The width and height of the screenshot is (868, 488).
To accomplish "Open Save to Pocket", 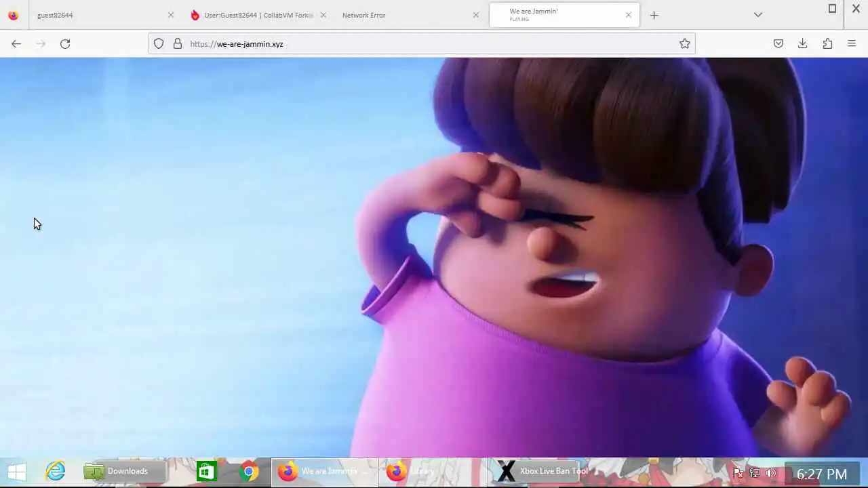I will coord(778,43).
